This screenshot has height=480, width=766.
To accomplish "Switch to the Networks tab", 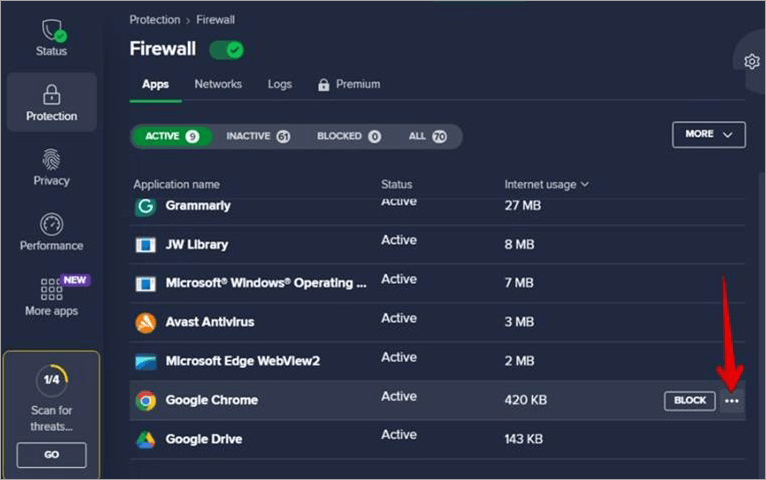I will pos(218,85).
